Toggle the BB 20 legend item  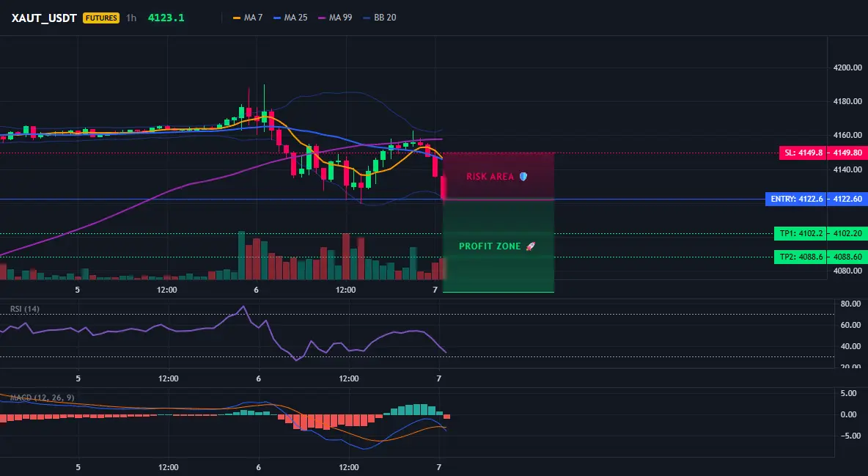pyautogui.click(x=380, y=18)
